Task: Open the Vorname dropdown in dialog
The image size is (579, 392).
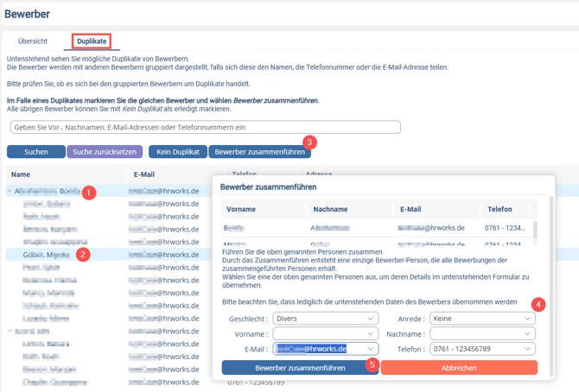Action: coord(325,333)
